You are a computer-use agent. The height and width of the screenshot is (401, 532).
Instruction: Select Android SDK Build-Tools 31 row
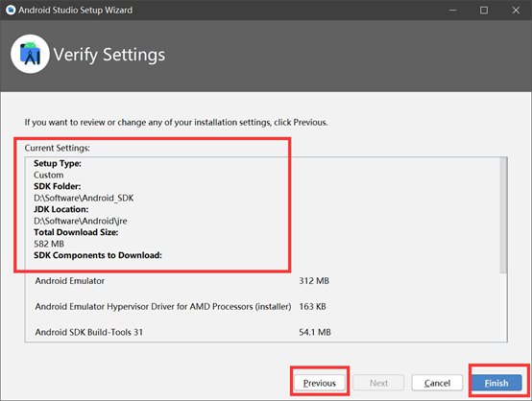pos(182,332)
